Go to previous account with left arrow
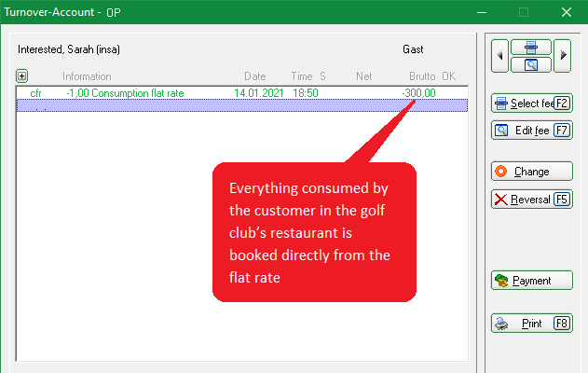588x373 pixels. pos(499,56)
